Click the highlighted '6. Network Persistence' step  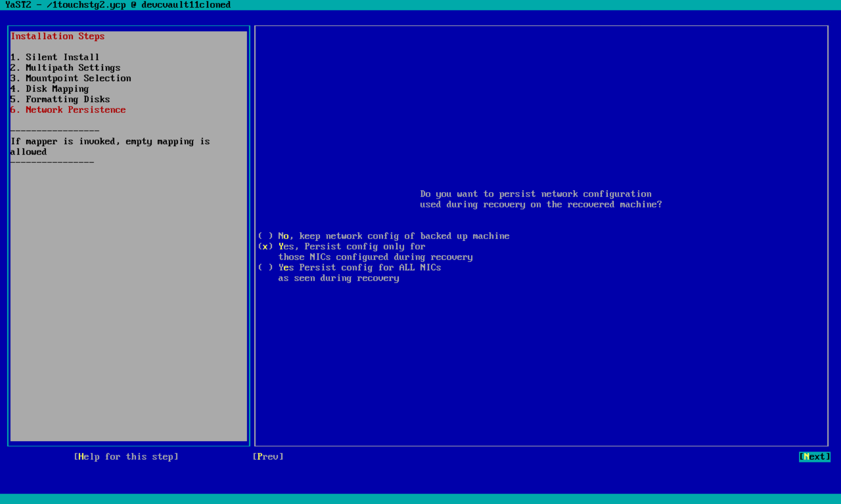coord(68,110)
